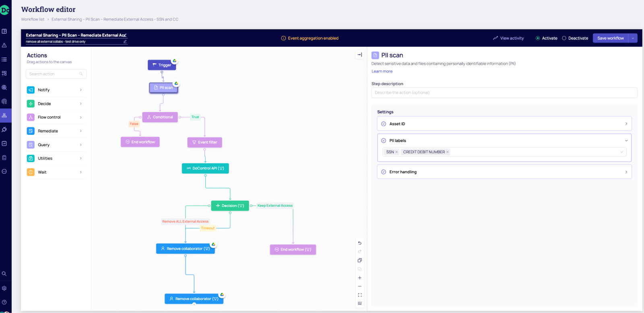The width and height of the screenshot is (644, 313).
Task: Open the search icon in left sidebar
Action: pos(4,274)
